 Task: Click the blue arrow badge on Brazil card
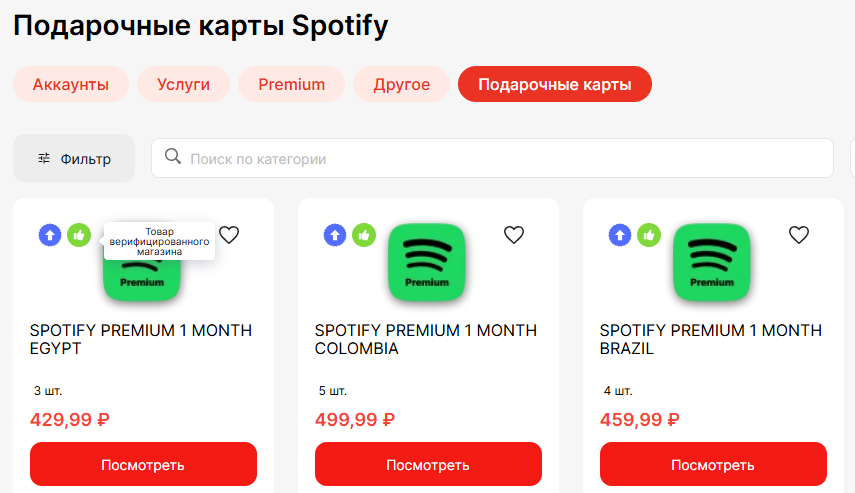pos(620,235)
